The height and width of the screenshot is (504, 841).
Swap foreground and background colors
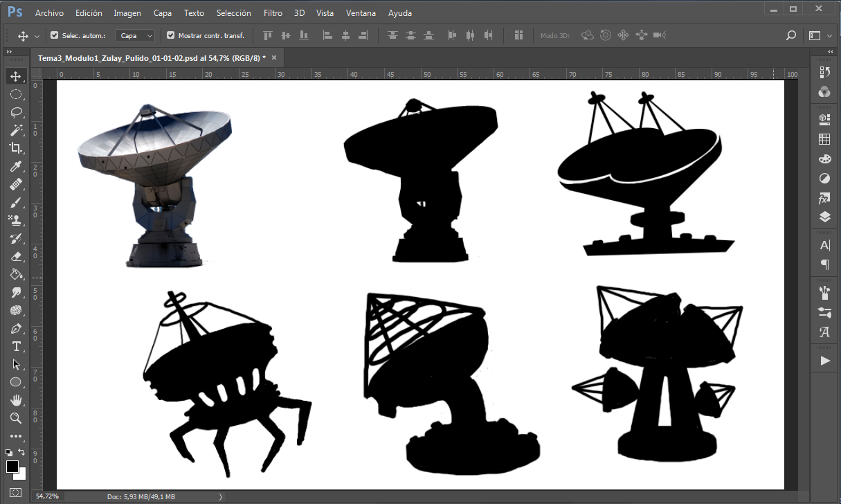22,452
